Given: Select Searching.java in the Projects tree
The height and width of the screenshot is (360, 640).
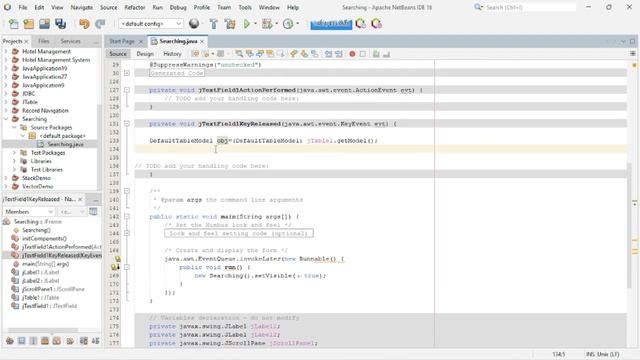Looking at the screenshot, I should (x=65, y=144).
